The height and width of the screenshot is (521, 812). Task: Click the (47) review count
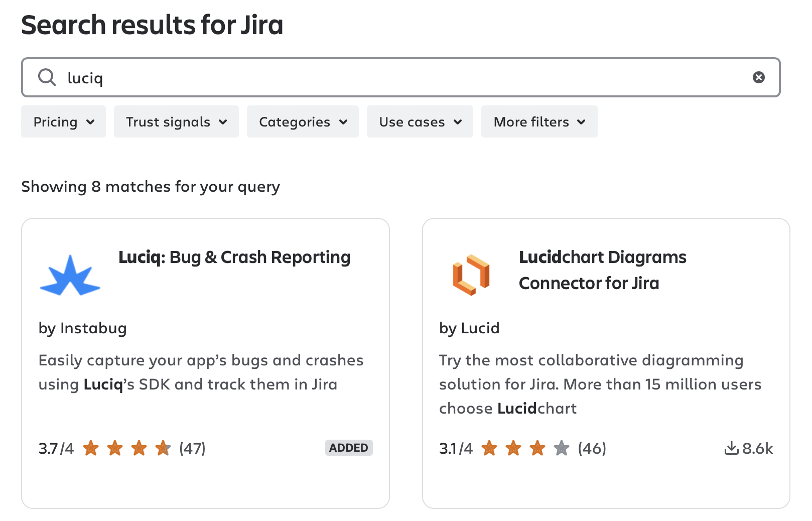click(x=193, y=448)
